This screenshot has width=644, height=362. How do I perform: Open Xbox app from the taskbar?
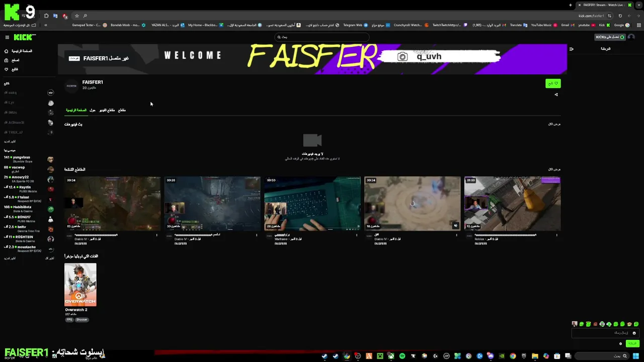pos(391,356)
